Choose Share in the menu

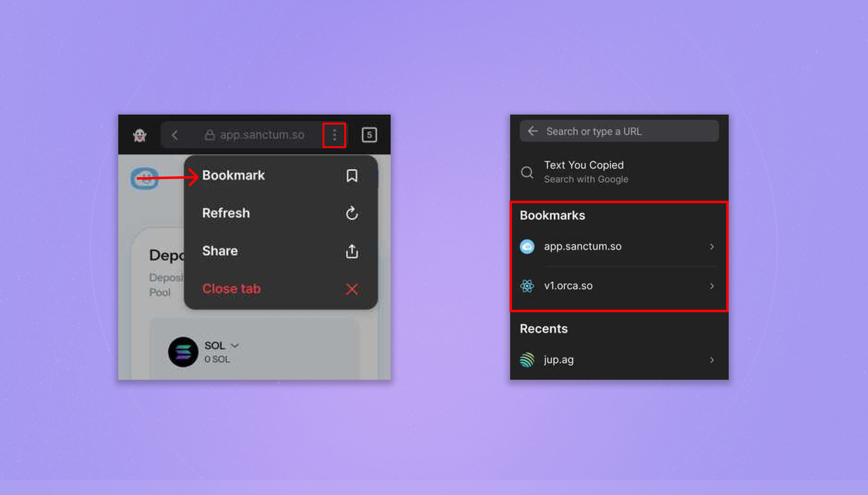tap(280, 251)
